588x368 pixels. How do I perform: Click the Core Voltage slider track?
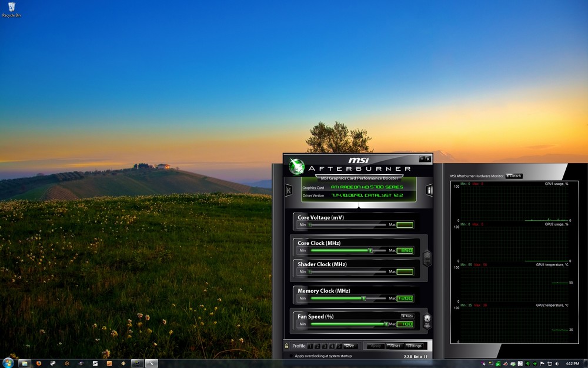point(348,224)
